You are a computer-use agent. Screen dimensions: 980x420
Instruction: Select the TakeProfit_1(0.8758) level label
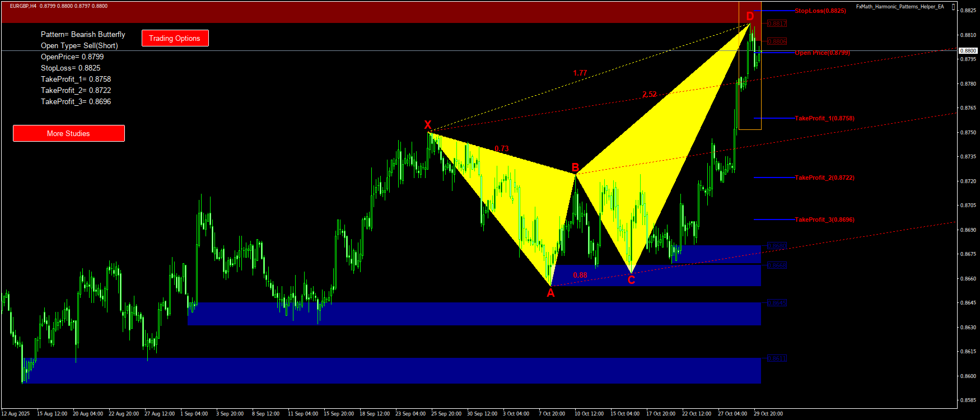[824, 118]
